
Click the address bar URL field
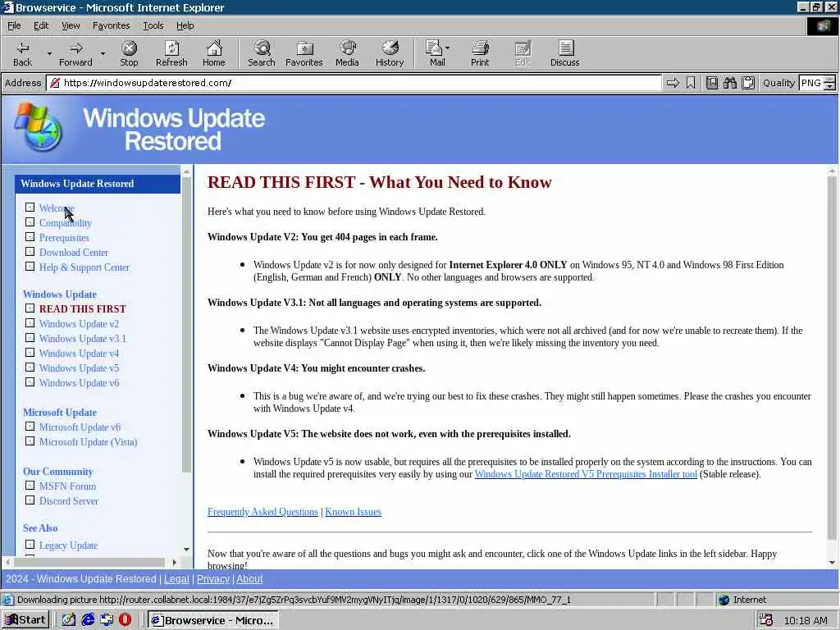point(354,83)
